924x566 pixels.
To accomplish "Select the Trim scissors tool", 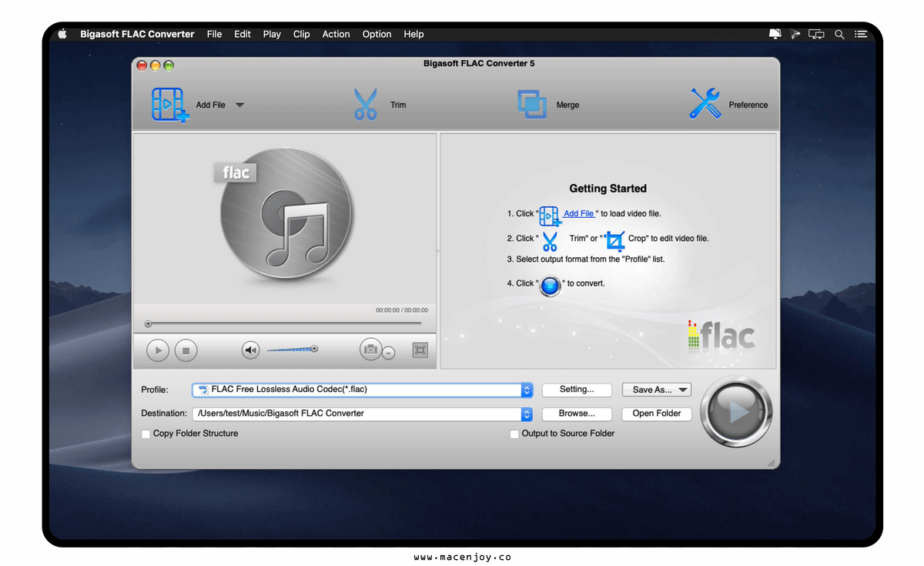I will tap(366, 105).
